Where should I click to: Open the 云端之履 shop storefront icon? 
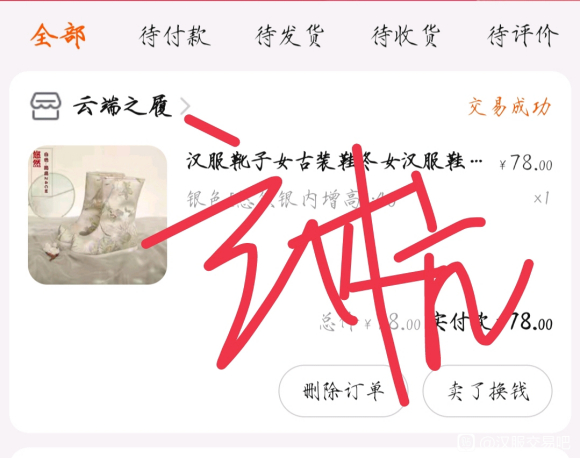(x=45, y=106)
